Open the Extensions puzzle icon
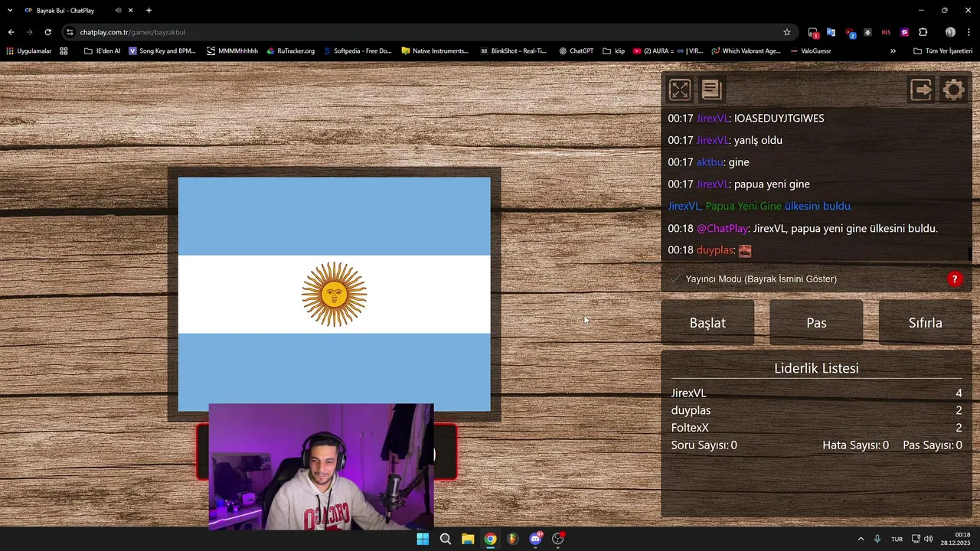Screen dimensions: 980x551 pyautogui.click(x=923, y=32)
